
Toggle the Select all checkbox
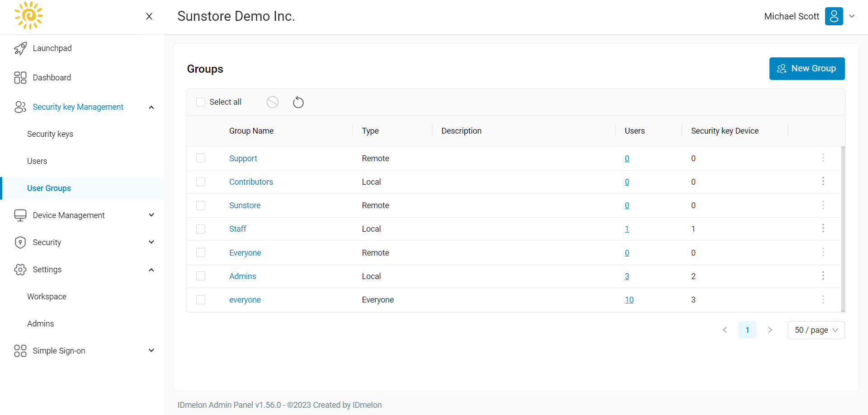(x=201, y=102)
